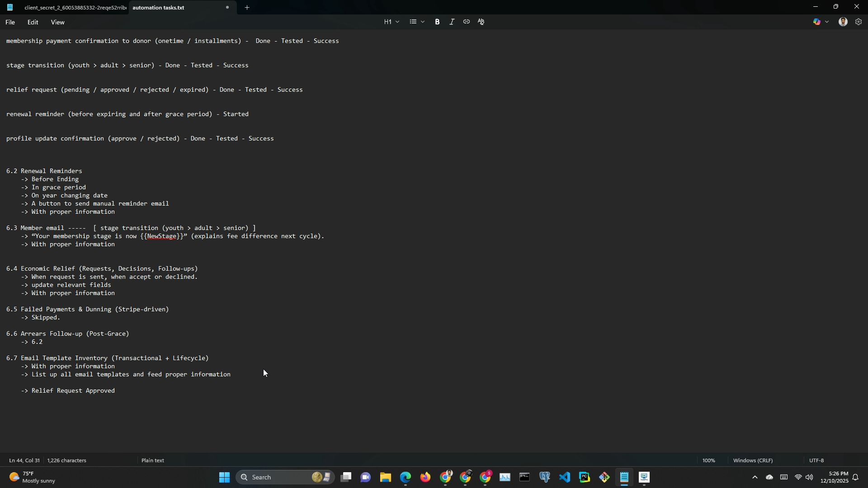
Task: Switch to the client_secret_2 tab
Action: (x=75, y=8)
